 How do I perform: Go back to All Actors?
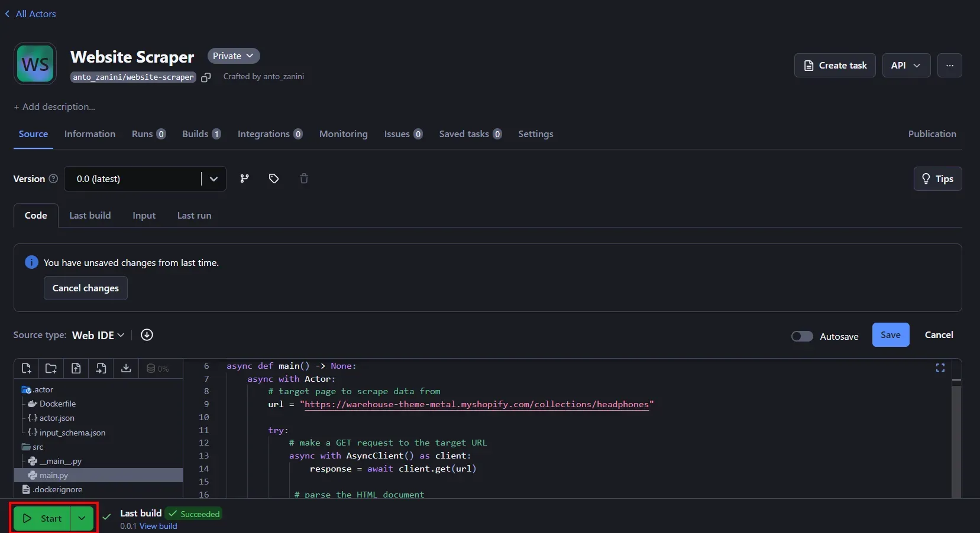31,14
